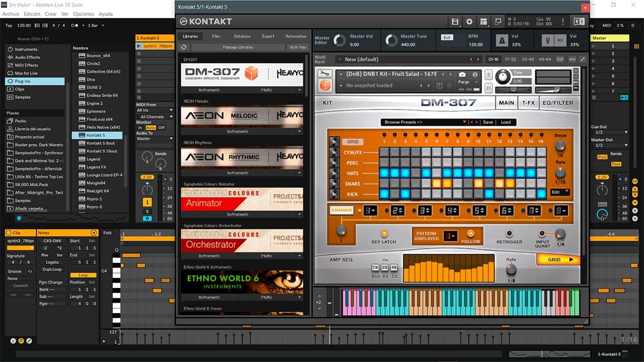Open Kontakt workspace layout icon
The width and height of the screenshot is (644, 362).
pos(484,21)
